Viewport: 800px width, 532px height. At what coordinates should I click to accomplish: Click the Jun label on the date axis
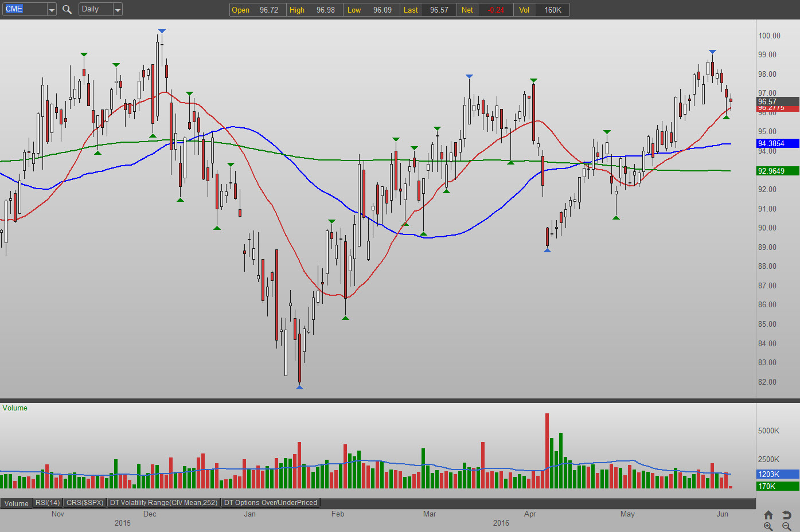pos(723,514)
